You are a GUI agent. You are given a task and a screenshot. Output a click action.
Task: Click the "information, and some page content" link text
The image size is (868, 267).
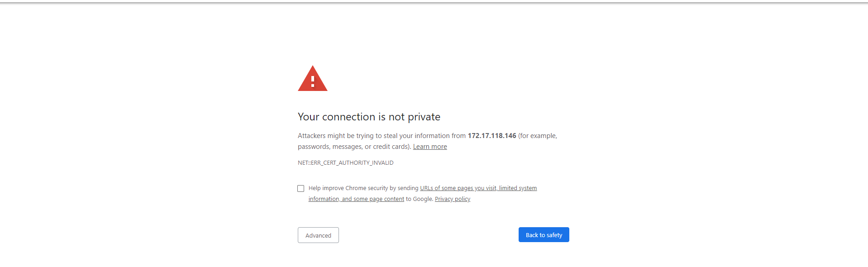356,199
